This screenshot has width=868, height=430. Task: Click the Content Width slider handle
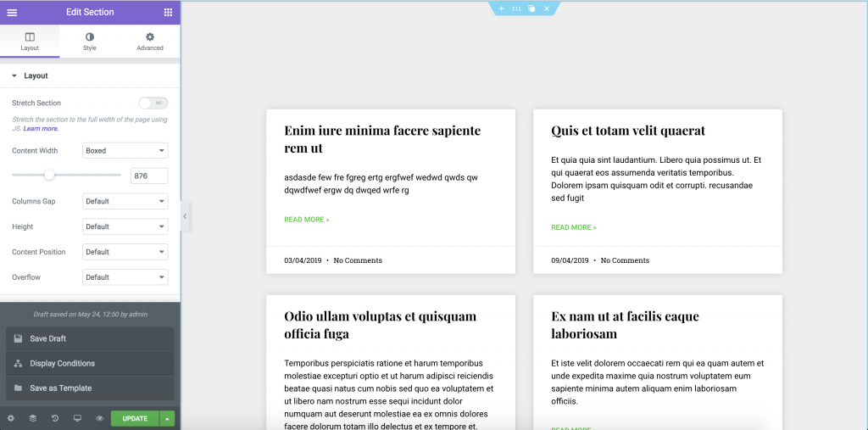(x=49, y=175)
